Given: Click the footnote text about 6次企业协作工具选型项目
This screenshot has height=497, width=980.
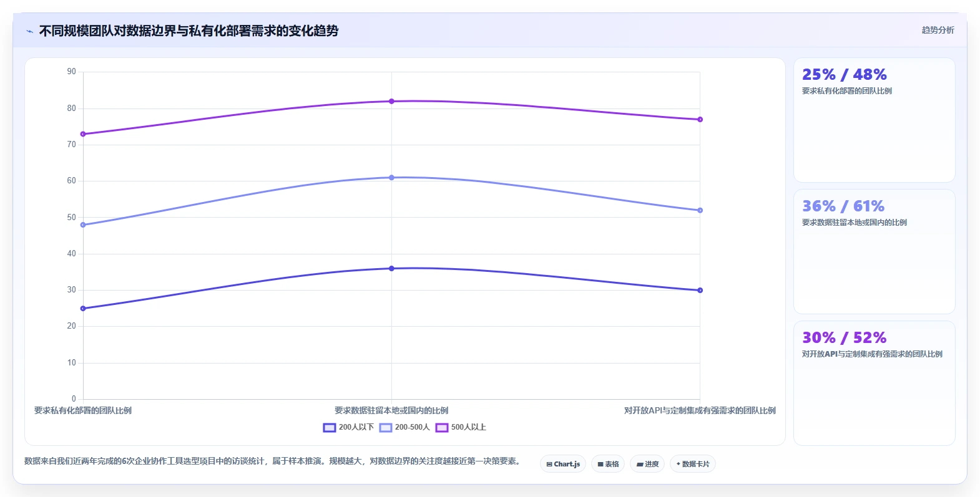Looking at the screenshot, I should click(273, 461).
